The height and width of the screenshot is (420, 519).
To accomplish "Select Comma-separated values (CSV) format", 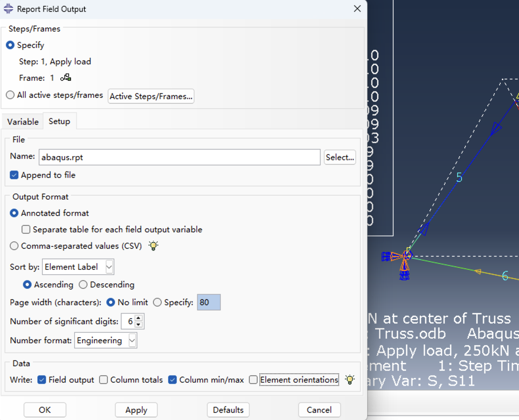I will [14, 246].
